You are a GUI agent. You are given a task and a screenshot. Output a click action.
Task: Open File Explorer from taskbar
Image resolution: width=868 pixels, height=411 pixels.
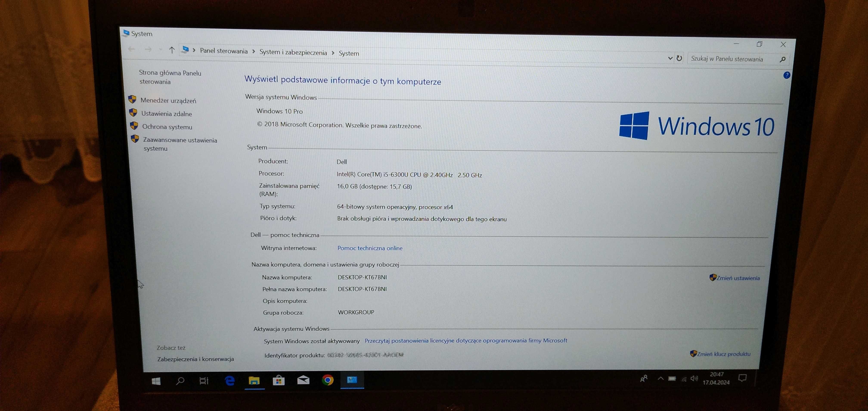(x=254, y=380)
